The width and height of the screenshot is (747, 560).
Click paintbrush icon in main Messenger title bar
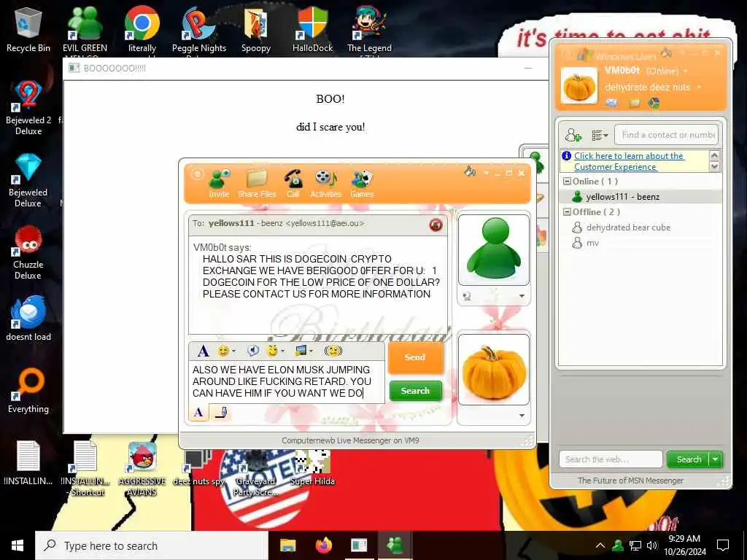click(x=667, y=52)
